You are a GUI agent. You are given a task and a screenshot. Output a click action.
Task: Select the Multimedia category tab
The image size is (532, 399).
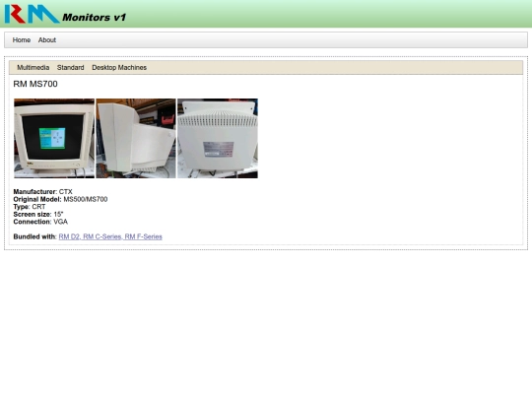point(33,68)
